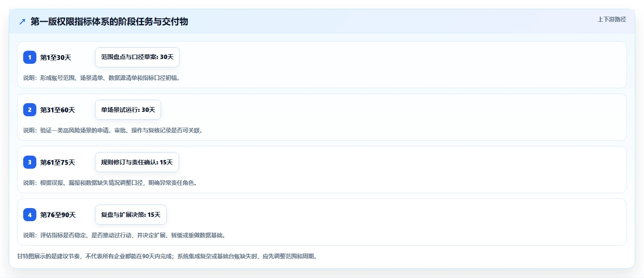This screenshot has width=644, height=278.
Task: Click the step 1 number badge
Action: 30,57
